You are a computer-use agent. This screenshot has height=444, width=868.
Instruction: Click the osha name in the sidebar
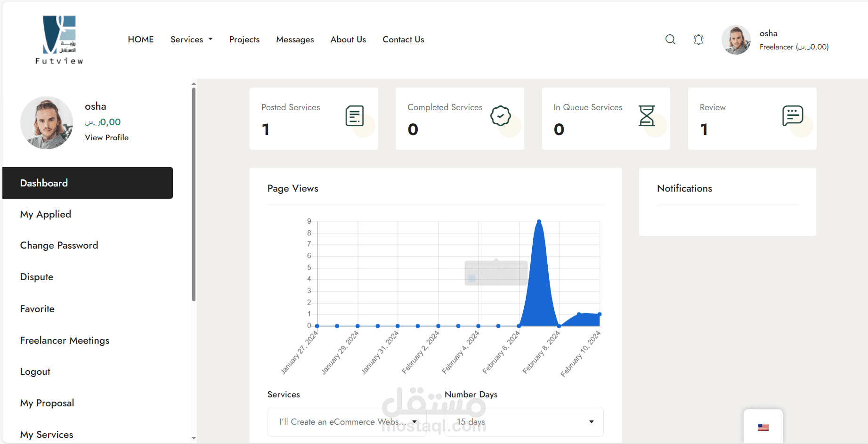(x=96, y=106)
